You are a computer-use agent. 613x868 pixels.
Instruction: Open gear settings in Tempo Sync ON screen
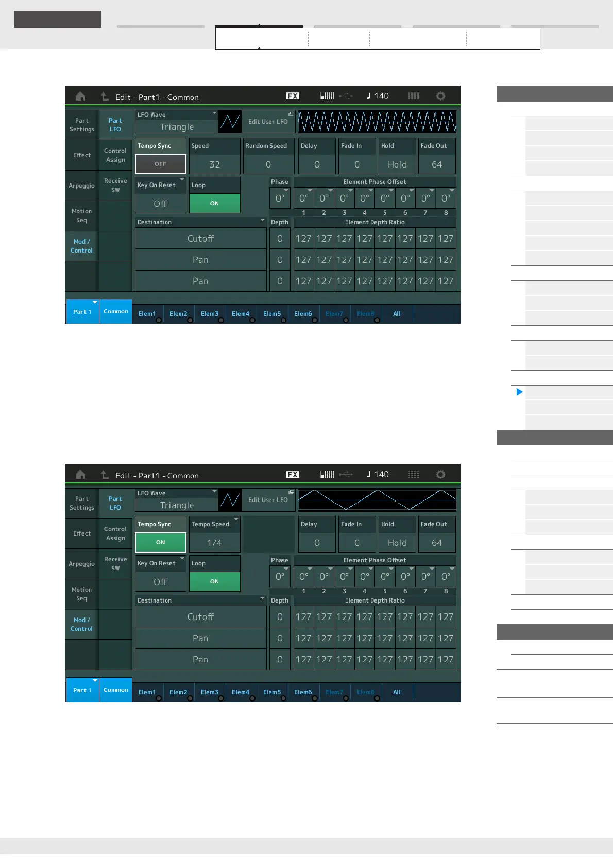pyautogui.click(x=440, y=474)
